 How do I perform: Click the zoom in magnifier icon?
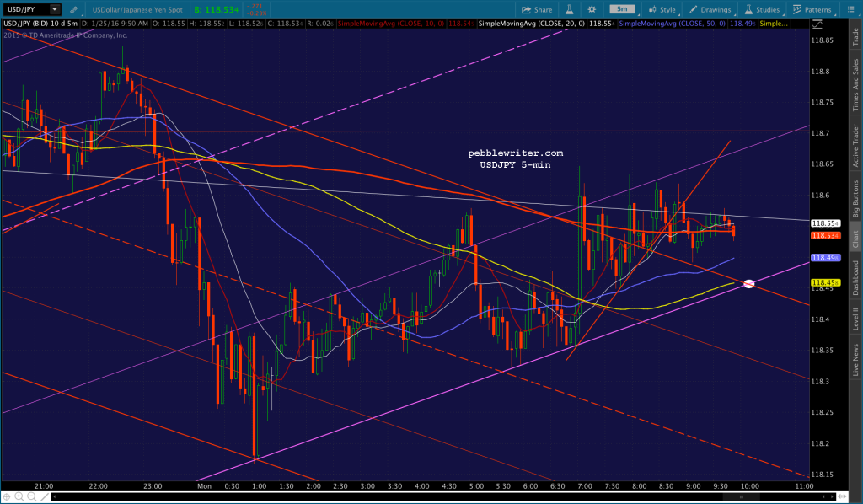click(x=19, y=497)
